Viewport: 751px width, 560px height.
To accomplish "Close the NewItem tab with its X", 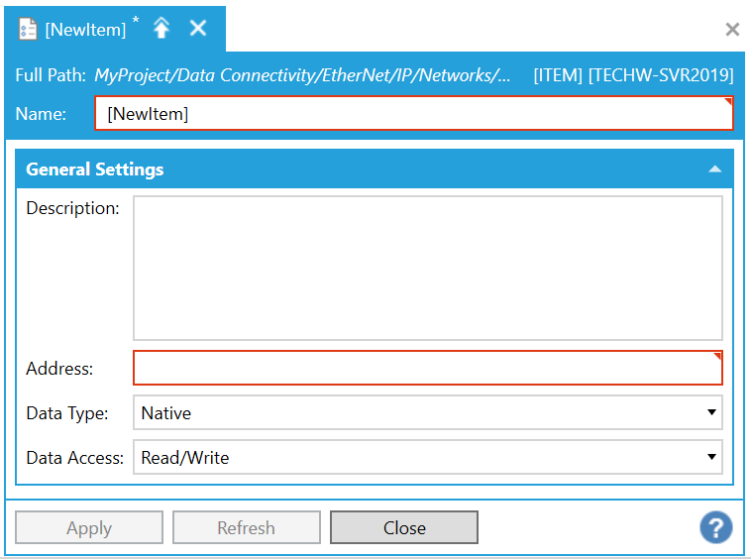I will click(x=198, y=29).
